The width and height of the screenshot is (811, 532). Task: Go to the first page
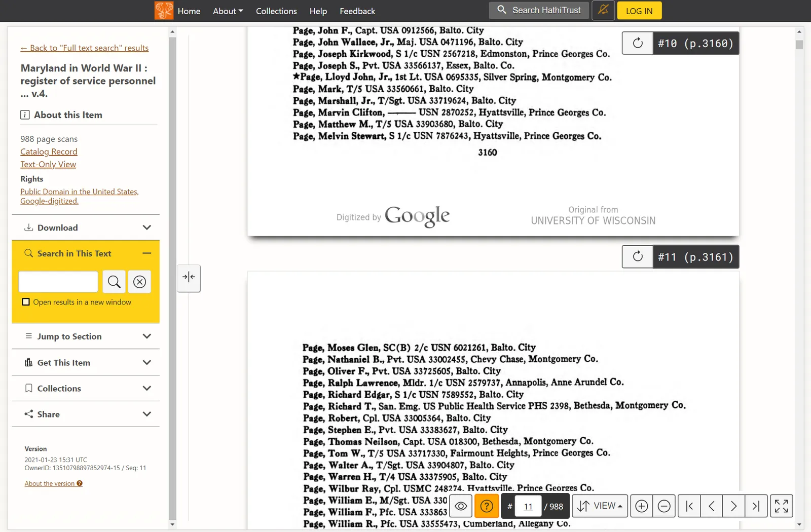(x=689, y=506)
